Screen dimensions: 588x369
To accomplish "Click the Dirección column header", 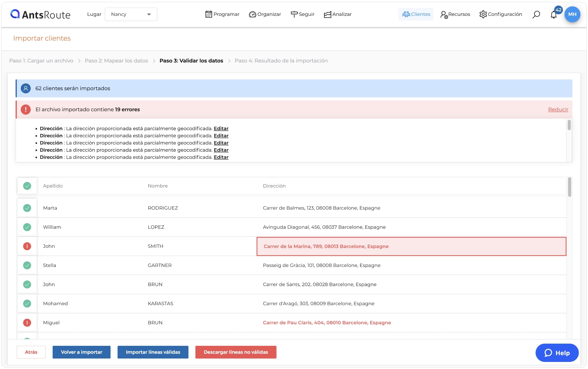I will pos(274,186).
